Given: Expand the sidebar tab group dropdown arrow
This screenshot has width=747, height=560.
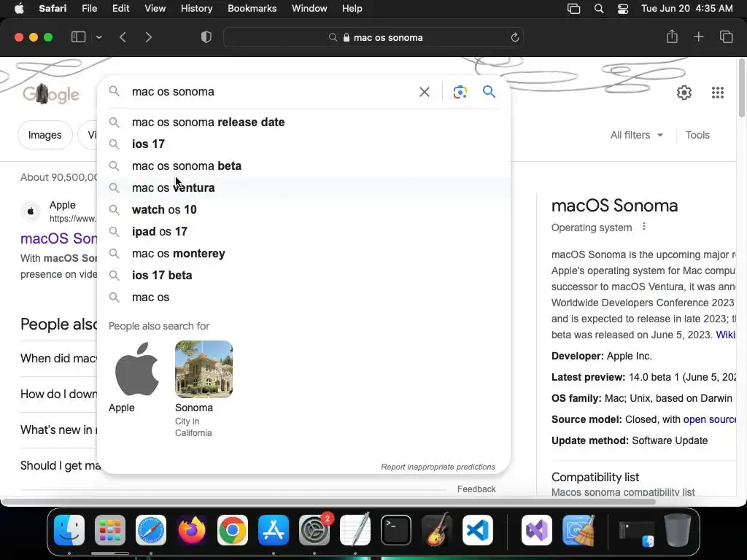Looking at the screenshot, I should coord(99,37).
